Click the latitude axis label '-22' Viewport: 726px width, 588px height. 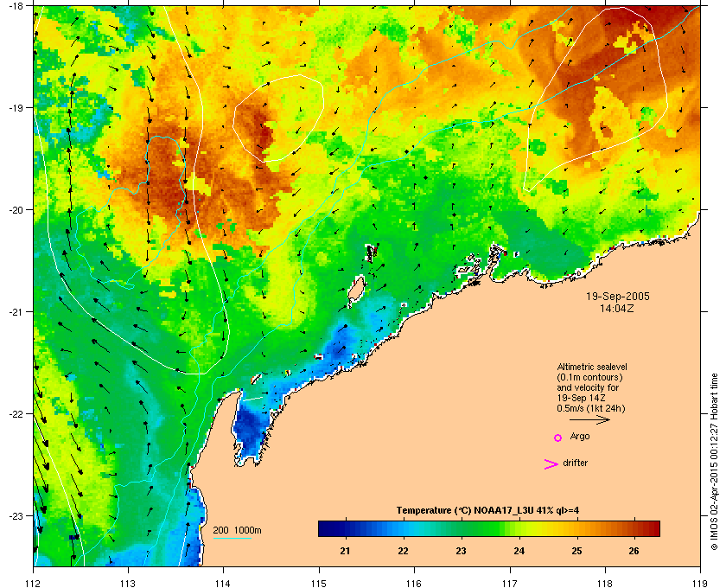pos(16,414)
